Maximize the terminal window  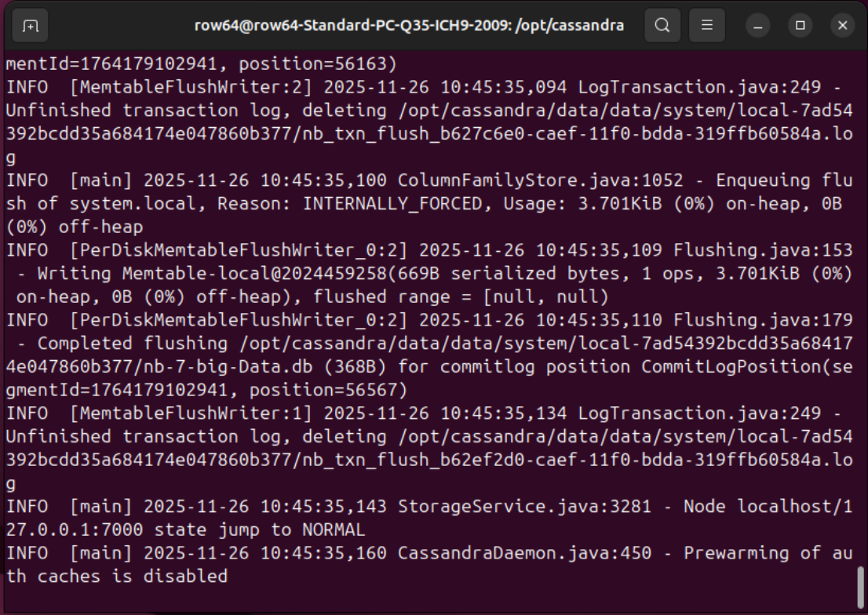[x=801, y=25]
